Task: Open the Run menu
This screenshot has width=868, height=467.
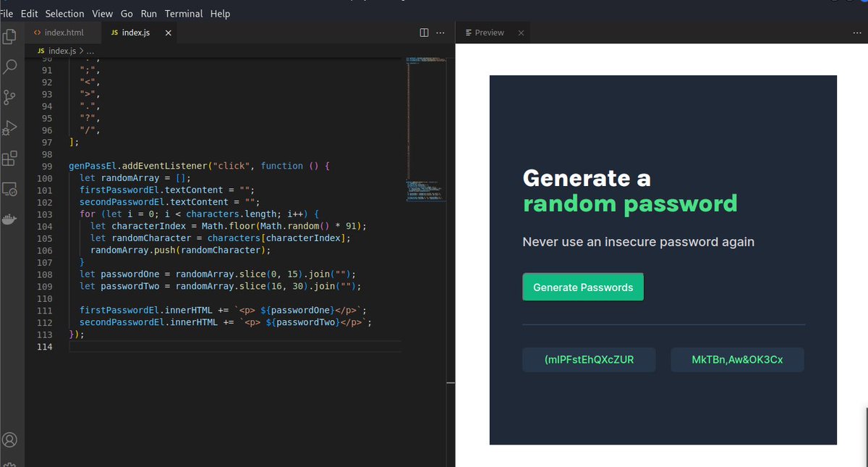Action: click(149, 14)
